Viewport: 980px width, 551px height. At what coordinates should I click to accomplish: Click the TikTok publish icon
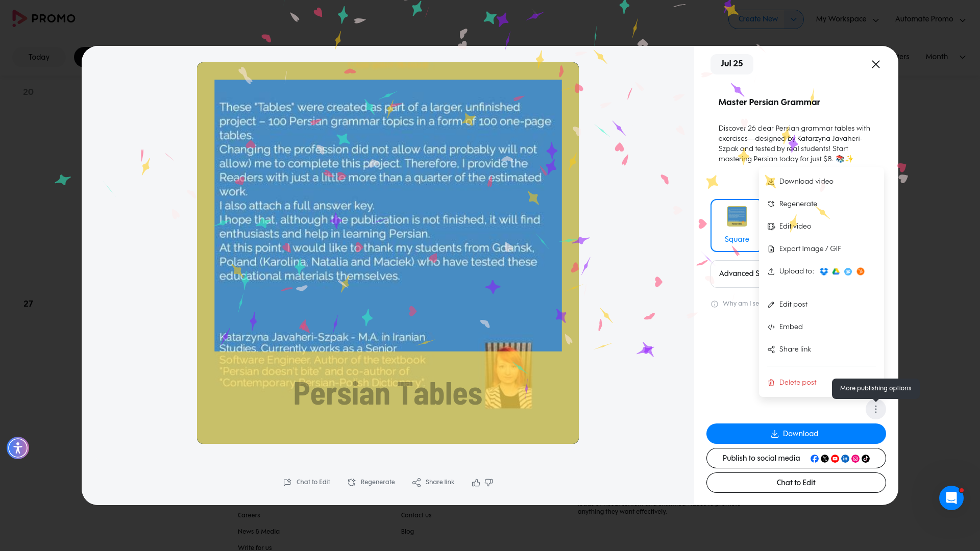pos(866,459)
